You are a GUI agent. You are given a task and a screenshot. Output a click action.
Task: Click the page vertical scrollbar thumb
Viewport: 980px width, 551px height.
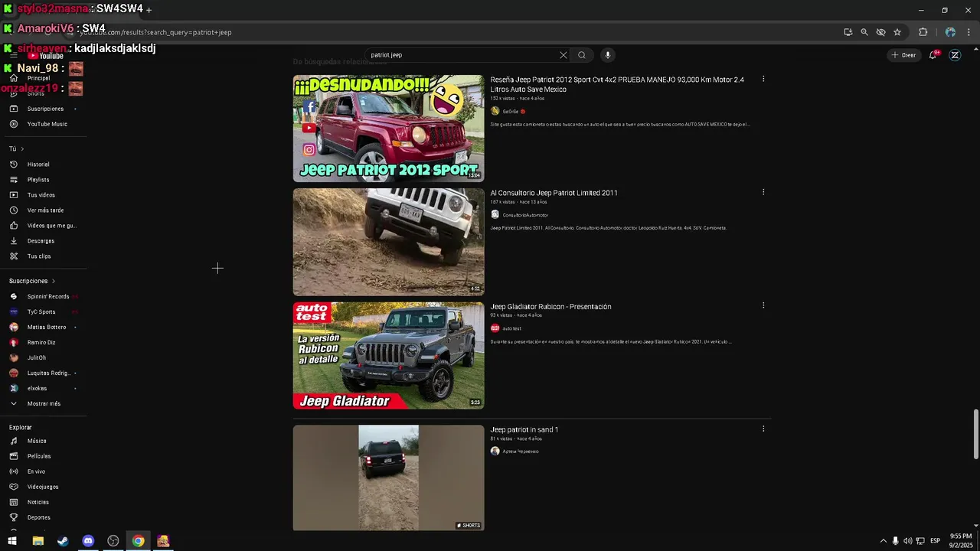point(975,434)
